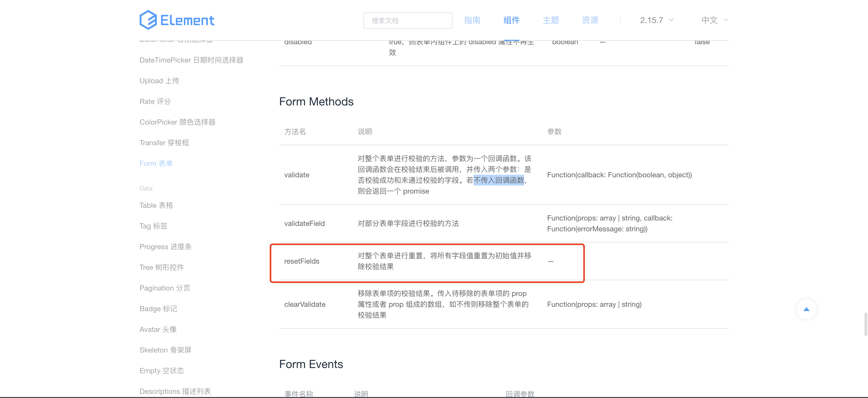Click highlighted text 不传入回调函数
This screenshot has height=398, width=868.
click(x=499, y=180)
